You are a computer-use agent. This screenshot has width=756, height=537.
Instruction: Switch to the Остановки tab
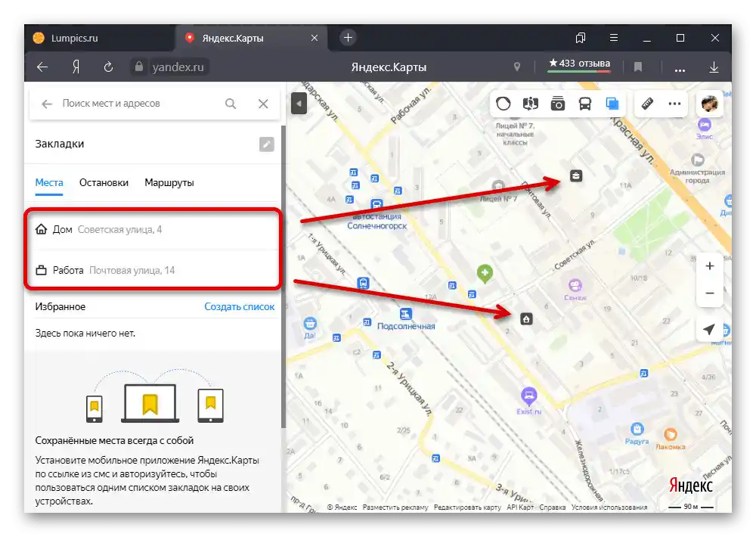tap(104, 183)
